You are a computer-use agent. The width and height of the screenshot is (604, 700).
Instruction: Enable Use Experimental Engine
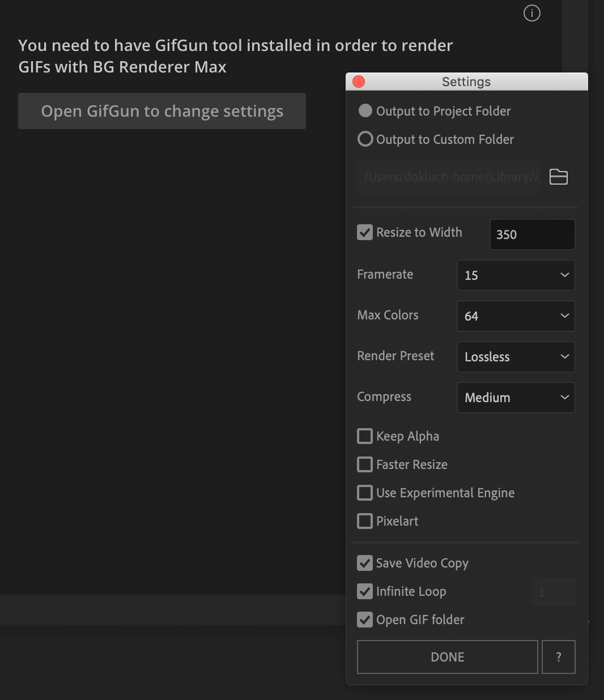coord(365,493)
